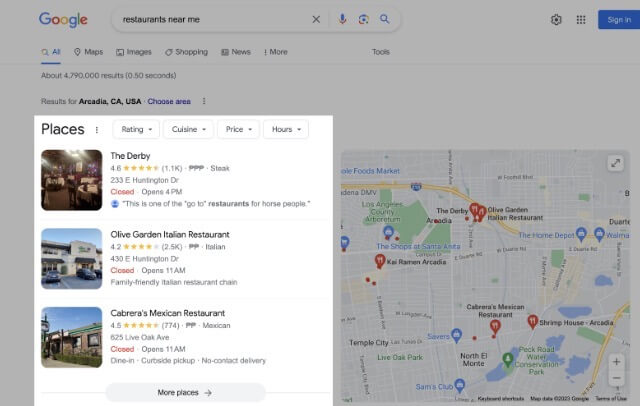640x406 pixels.
Task: Click the More places button
Action: tap(185, 393)
